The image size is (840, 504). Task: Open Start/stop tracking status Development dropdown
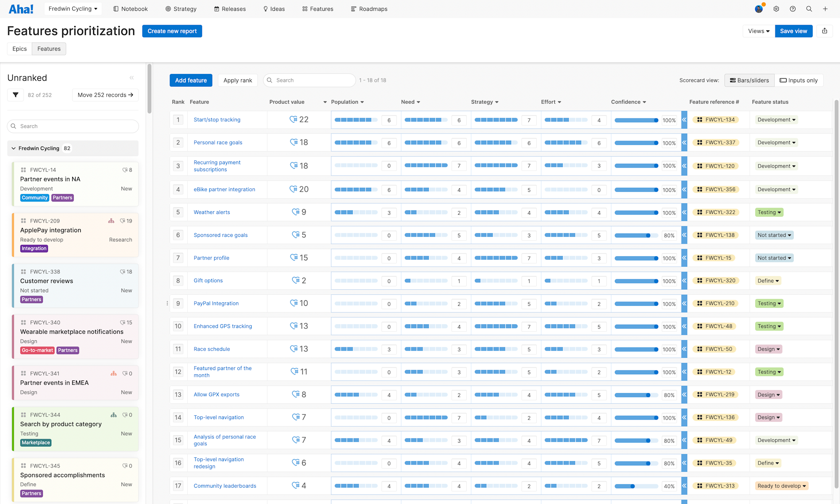click(x=776, y=120)
